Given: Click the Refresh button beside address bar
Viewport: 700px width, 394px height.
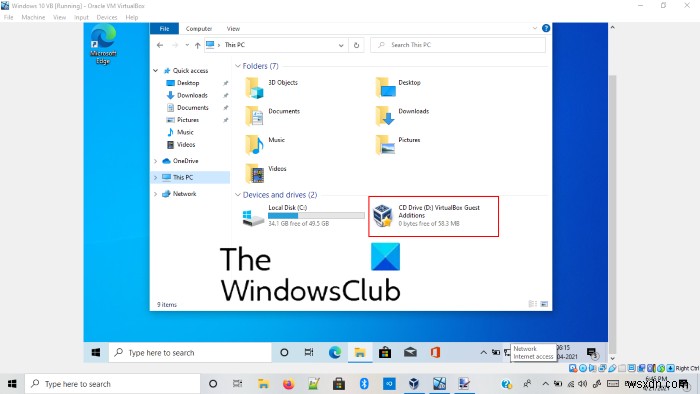Looking at the screenshot, I should [x=356, y=45].
